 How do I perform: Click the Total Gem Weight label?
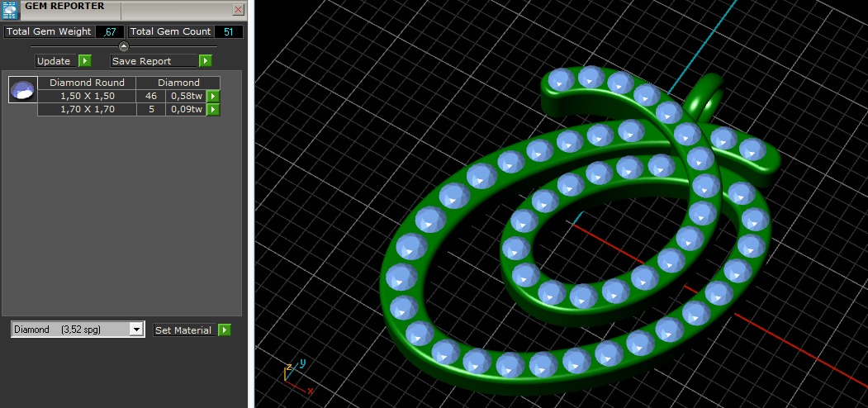49,31
